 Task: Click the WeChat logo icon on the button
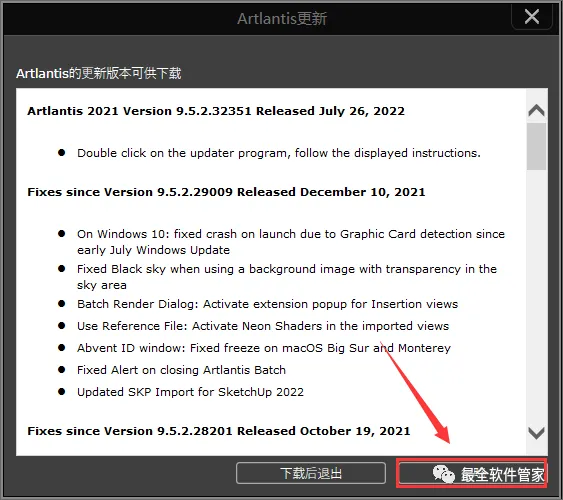click(x=444, y=474)
